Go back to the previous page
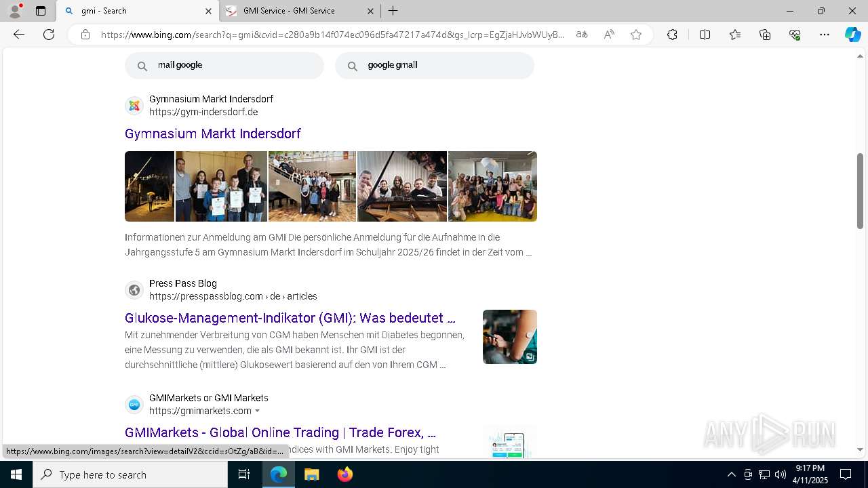The image size is (868, 488). coord(19,35)
